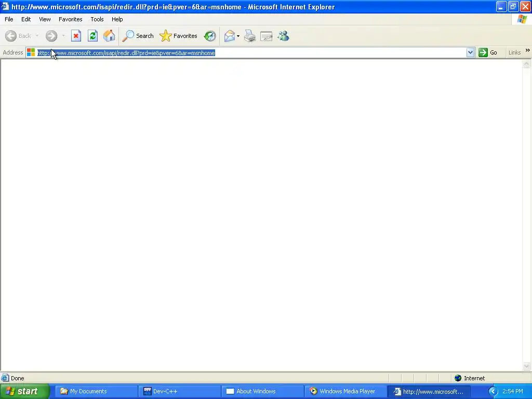Print the page with the printer icon

point(250,36)
